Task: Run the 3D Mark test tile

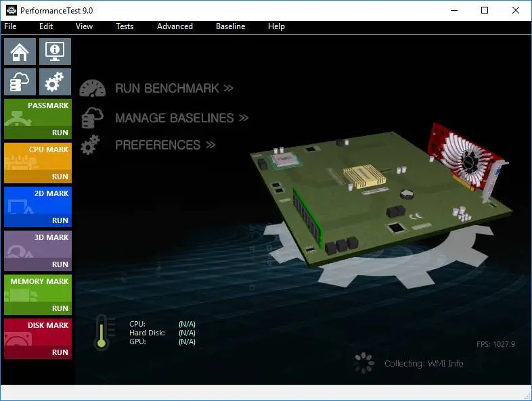Action: click(38, 251)
